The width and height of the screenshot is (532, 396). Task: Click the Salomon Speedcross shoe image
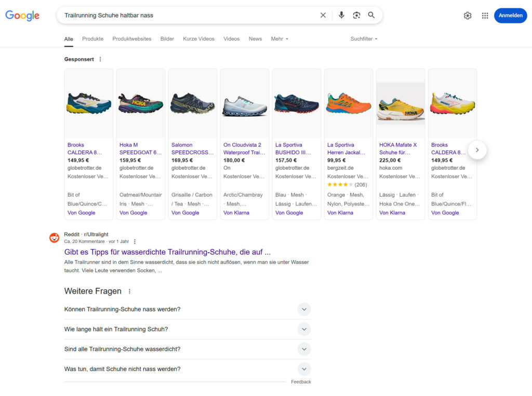point(192,103)
